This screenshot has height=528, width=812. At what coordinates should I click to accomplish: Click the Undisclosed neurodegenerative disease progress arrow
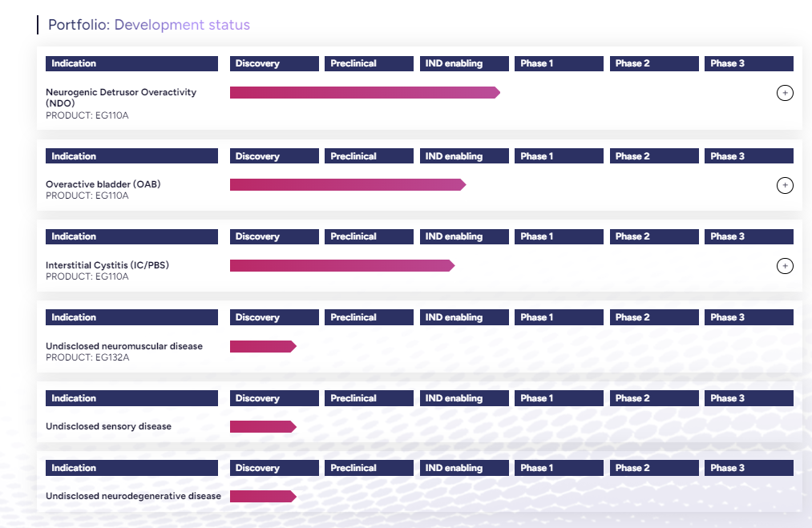click(x=262, y=497)
